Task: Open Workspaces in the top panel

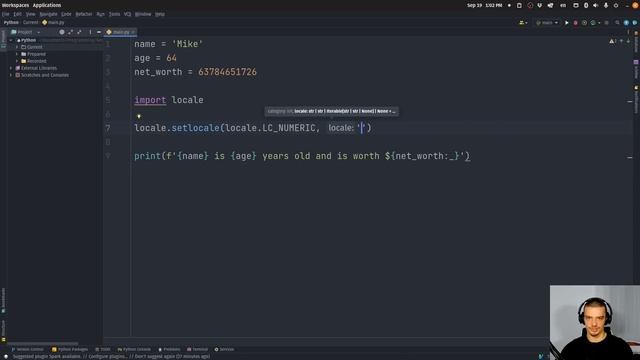Action: coord(15,5)
